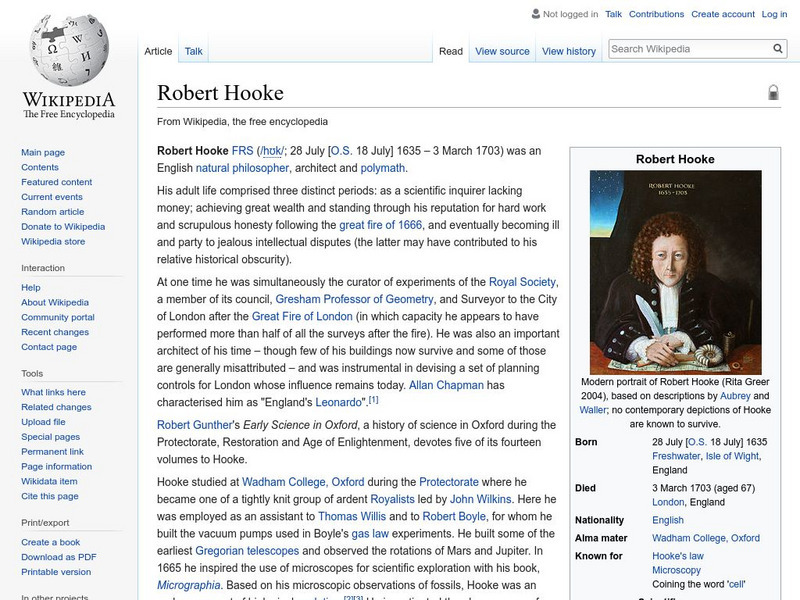
Task: Follow the Royal Society link
Action: click(522, 282)
